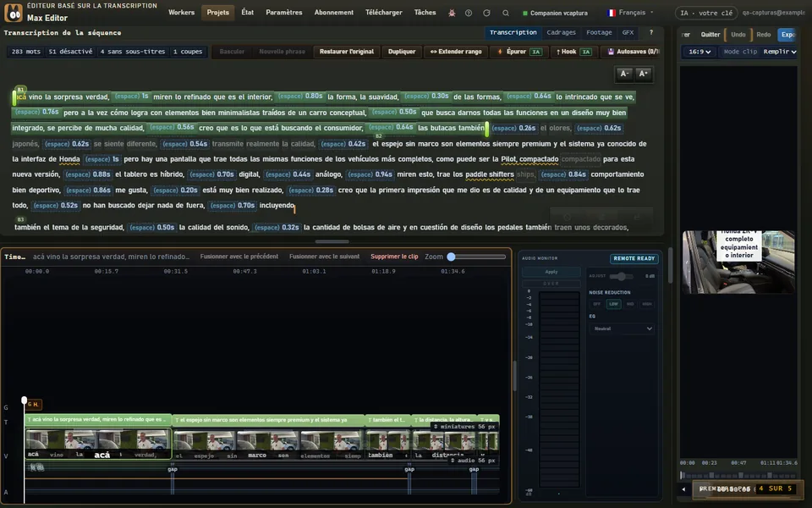Set noise reduction to HIGH
This screenshot has width=812, height=508.
(647, 304)
